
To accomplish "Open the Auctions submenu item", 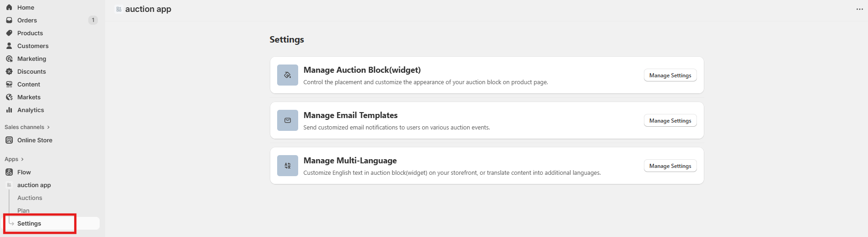I will tap(30, 198).
